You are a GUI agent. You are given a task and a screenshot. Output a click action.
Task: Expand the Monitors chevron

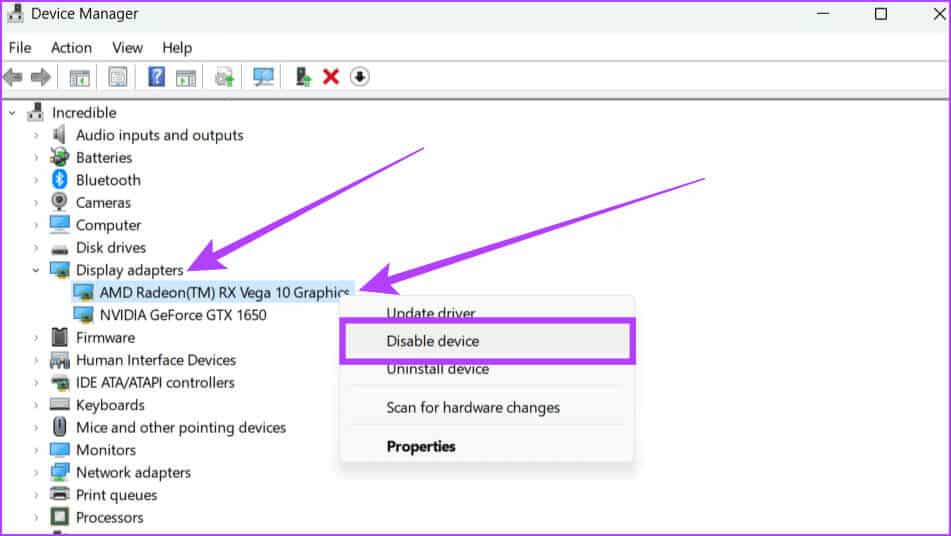click(x=36, y=450)
